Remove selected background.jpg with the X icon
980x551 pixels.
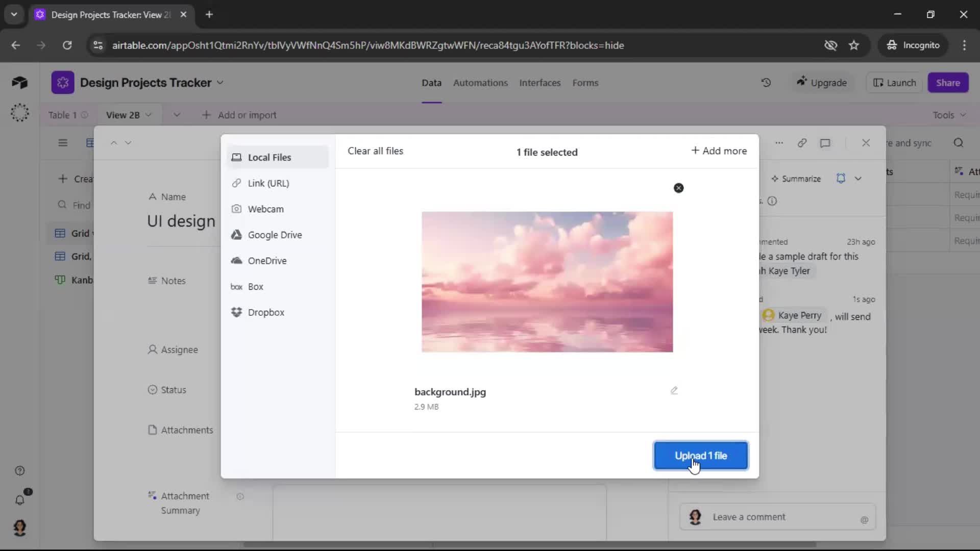(678, 188)
